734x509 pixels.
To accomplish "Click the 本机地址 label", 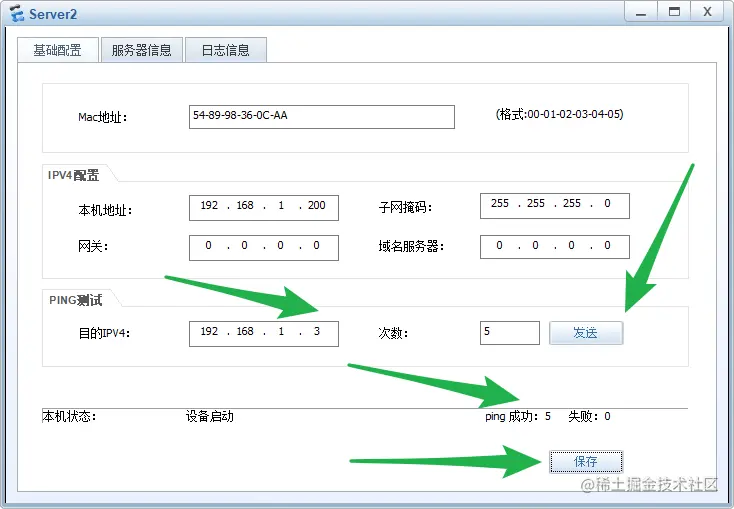I will 105,210.
